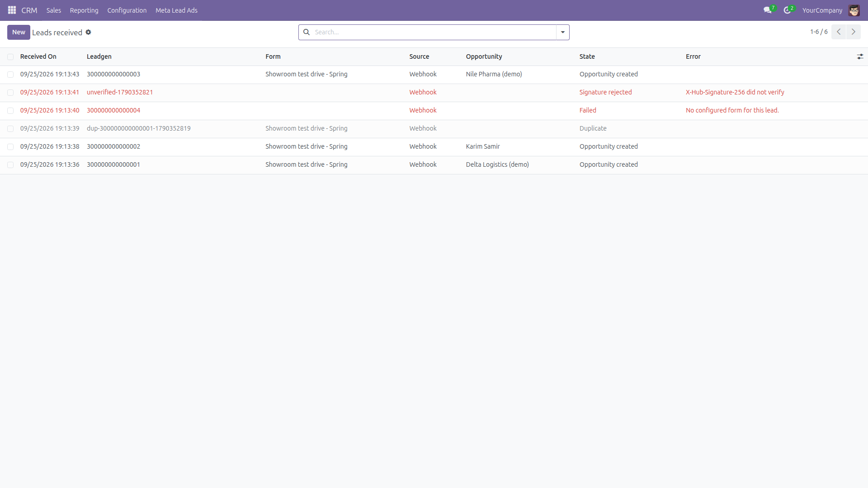Open Nile Pharma (demo) opportunity cell
The width and height of the screenshot is (868, 488).
coord(494,74)
